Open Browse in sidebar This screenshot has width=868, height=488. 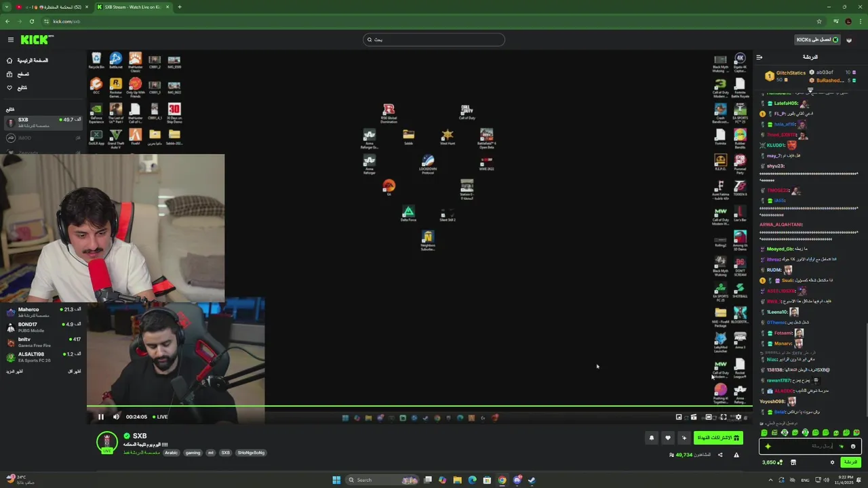tap(19, 74)
